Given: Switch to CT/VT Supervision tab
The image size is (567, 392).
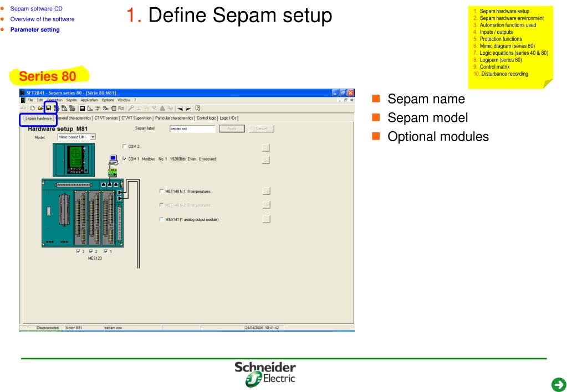Looking at the screenshot, I should (136, 118).
